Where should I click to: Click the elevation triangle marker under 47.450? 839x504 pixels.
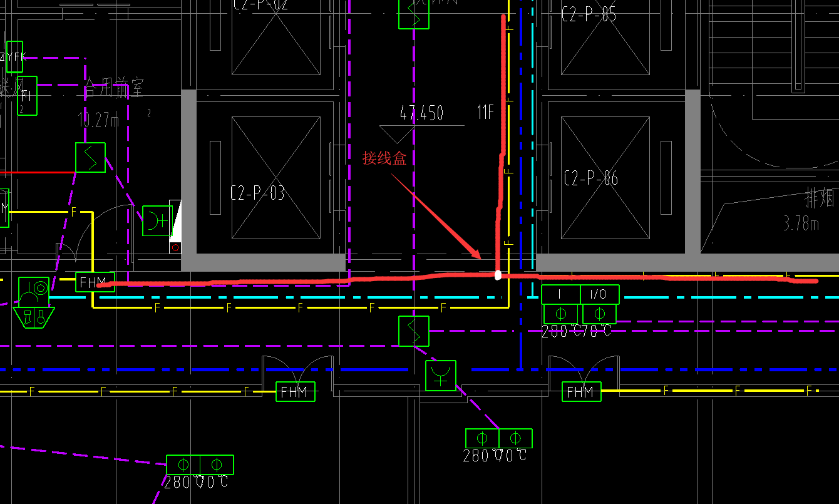tap(397, 134)
